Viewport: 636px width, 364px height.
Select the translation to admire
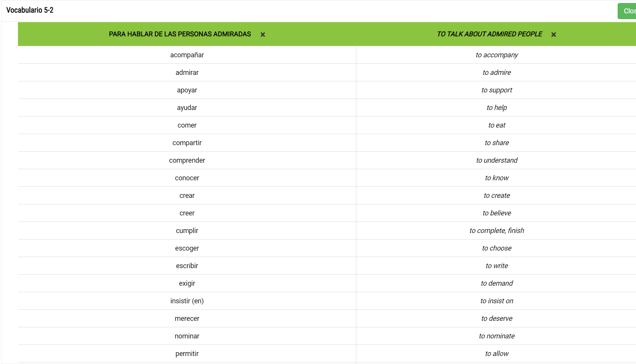tap(497, 73)
